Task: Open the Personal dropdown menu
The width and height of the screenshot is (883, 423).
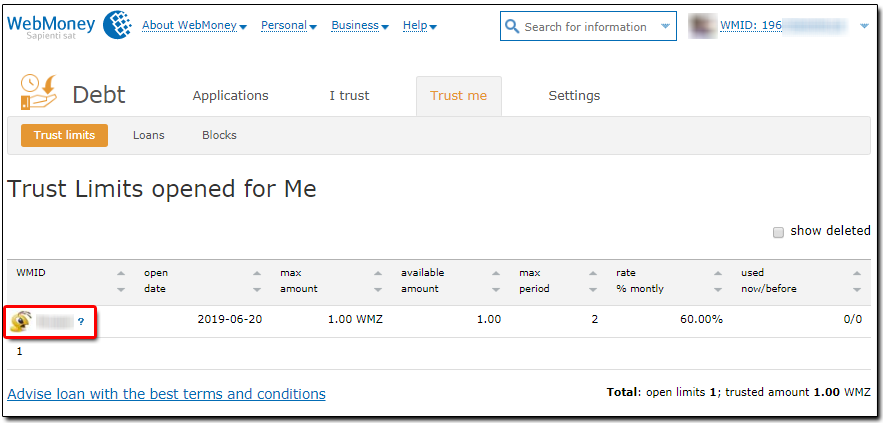Action: point(289,25)
